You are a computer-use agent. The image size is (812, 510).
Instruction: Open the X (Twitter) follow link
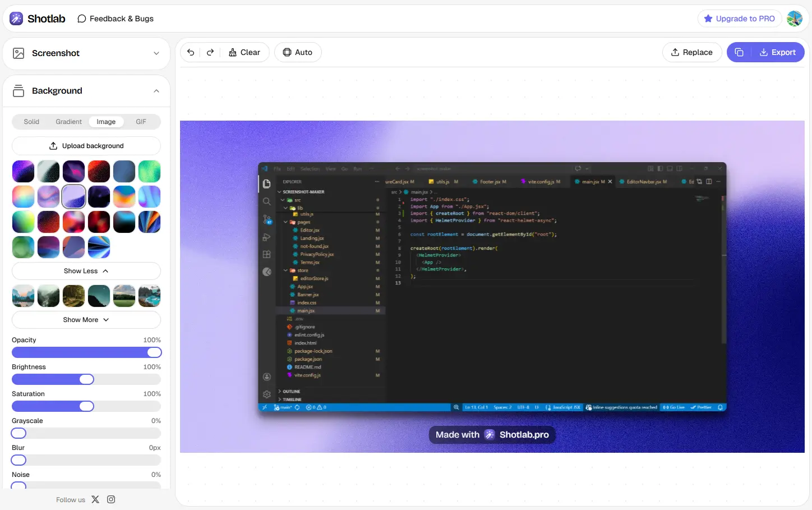(x=95, y=499)
